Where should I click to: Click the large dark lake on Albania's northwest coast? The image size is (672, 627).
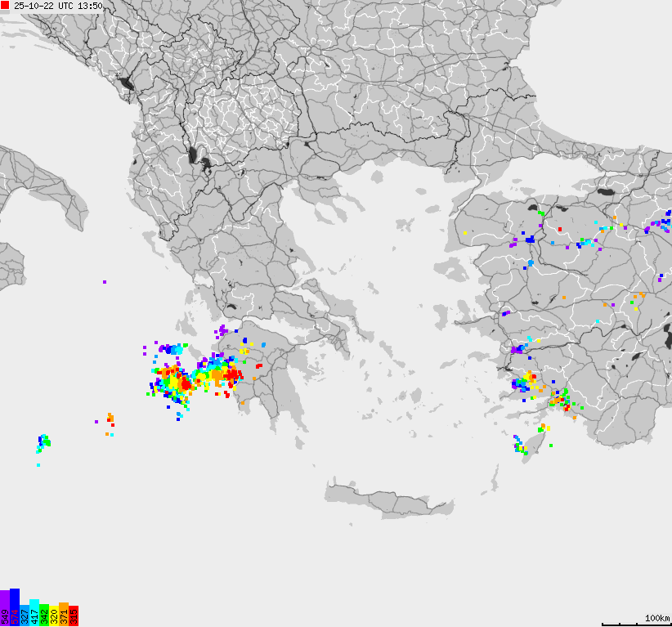[125, 83]
